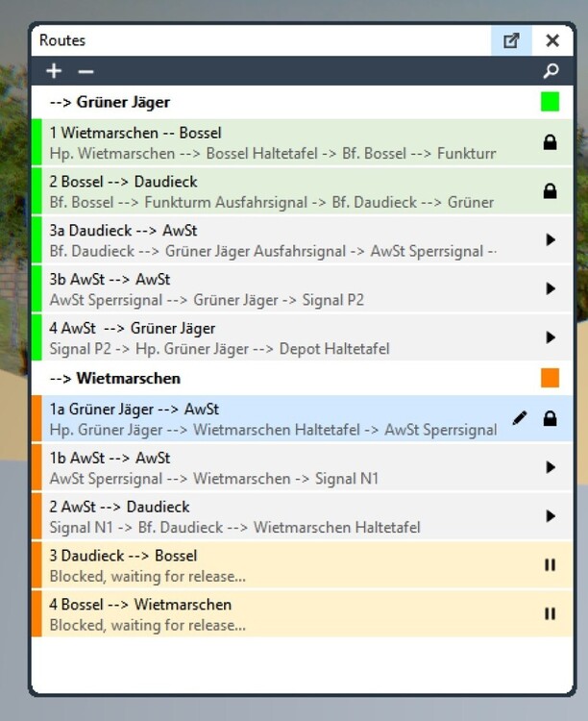Click the plus icon to add route

click(x=54, y=71)
